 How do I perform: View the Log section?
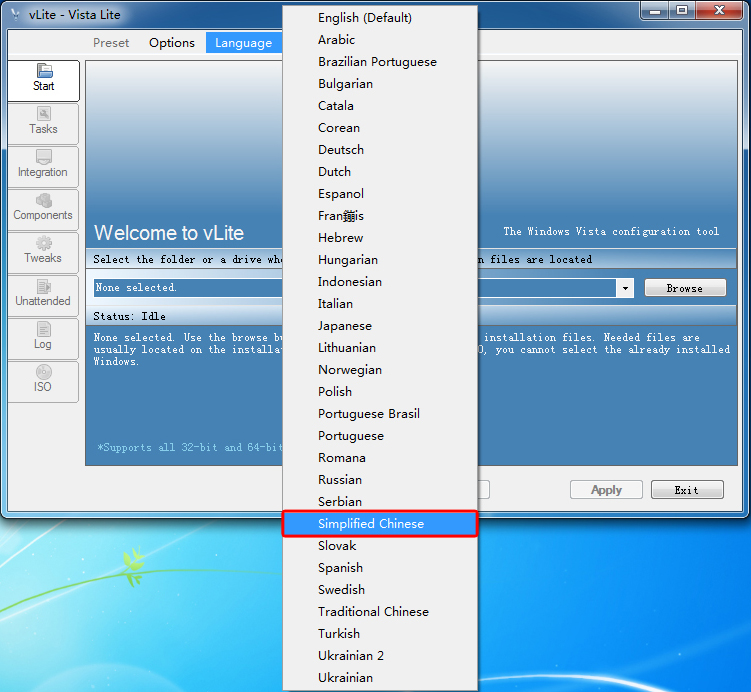(x=43, y=338)
